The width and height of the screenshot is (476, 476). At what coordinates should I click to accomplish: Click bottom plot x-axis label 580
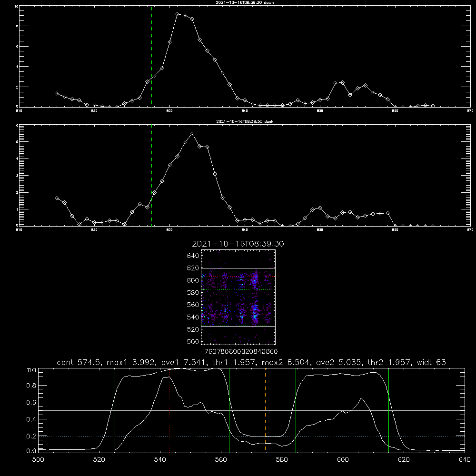[x=282, y=460]
